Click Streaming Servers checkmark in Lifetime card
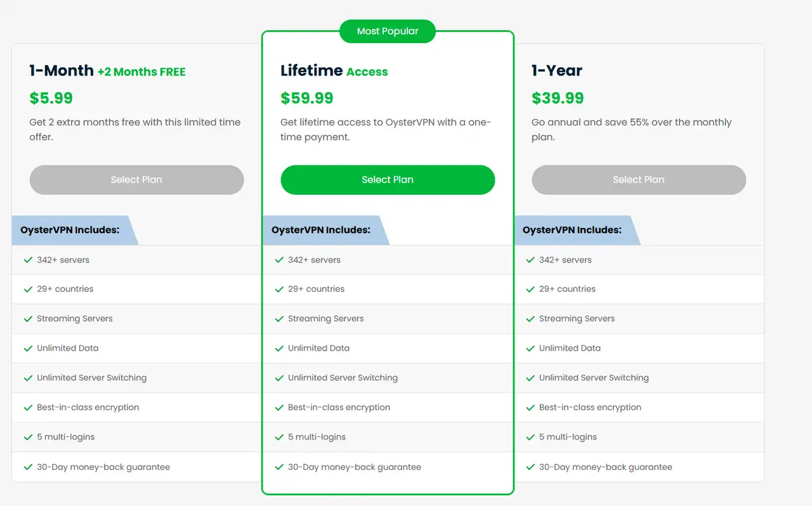 point(279,318)
